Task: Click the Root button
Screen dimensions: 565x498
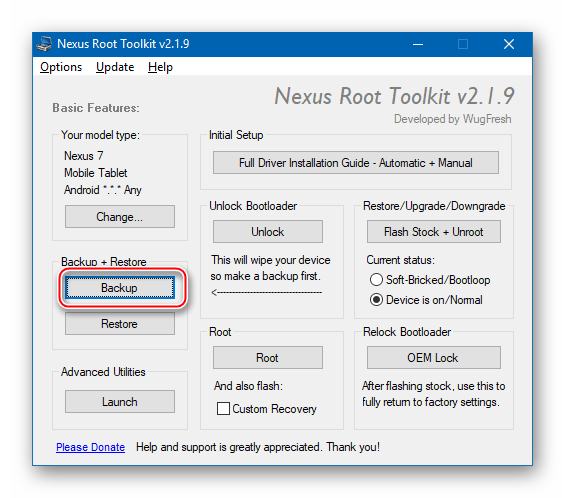Action: pyautogui.click(x=268, y=357)
